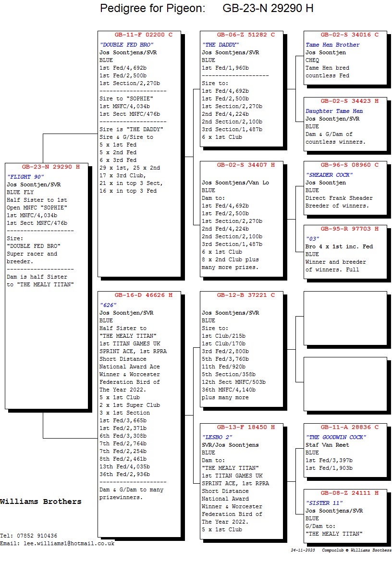Select ring number GB-02-S 34407 H
This screenshot has height=563, width=392.
pos(242,165)
